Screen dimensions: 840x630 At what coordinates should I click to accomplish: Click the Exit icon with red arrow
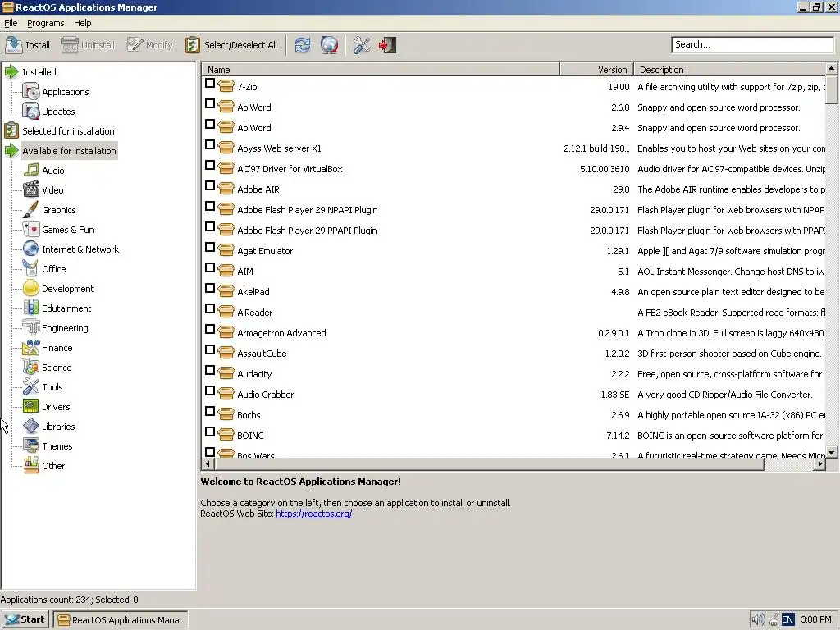[387, 45]
